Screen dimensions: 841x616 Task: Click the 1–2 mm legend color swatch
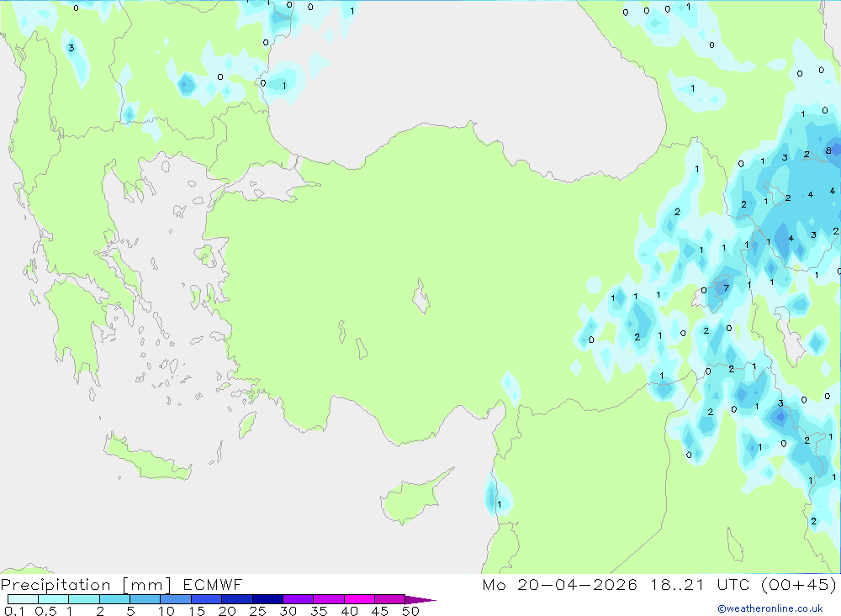pos(84,599)
